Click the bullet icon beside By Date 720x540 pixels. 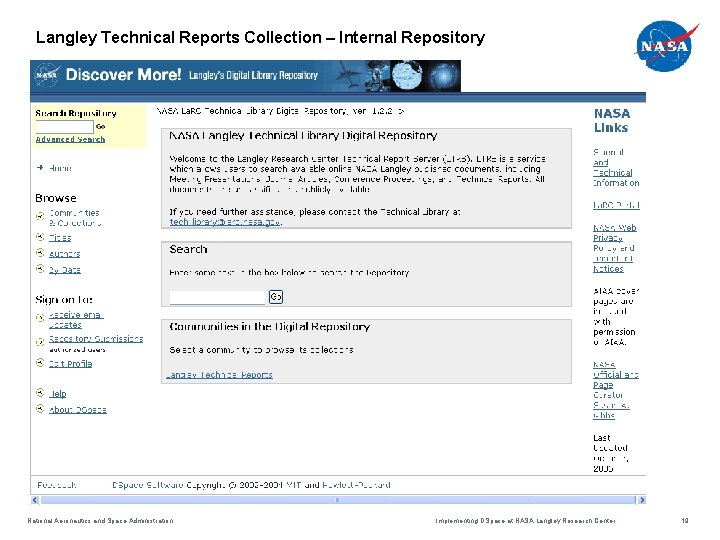[x=40, y=269]
